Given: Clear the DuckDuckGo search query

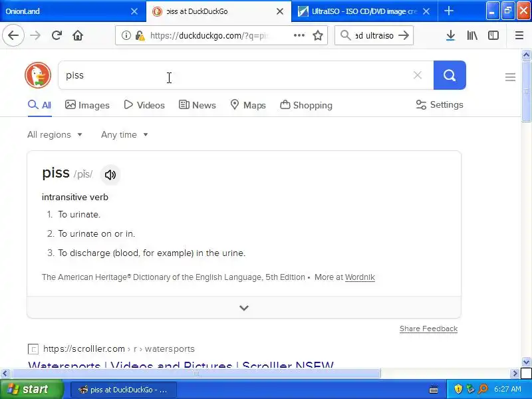Looking at the screenshot, I should pos(418,75).
